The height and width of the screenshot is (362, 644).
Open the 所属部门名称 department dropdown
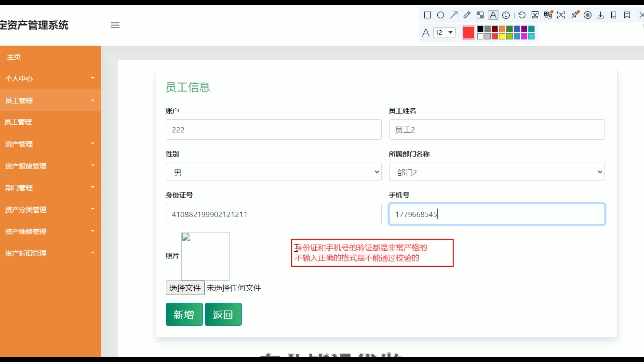(x=497, y=172)
